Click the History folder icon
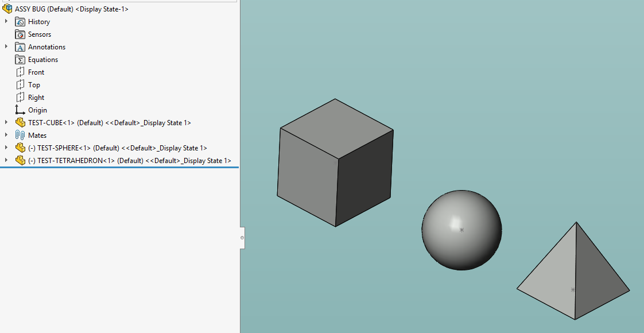The width and height of the screenshot is (644, 333). pos(20,22)
